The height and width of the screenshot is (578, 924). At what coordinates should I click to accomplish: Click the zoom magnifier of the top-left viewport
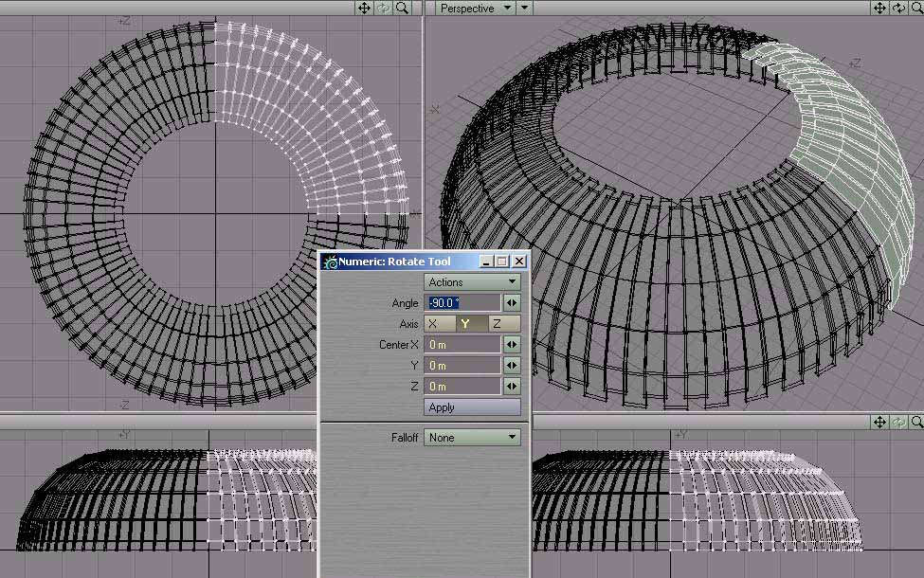(x=403, y=8)
